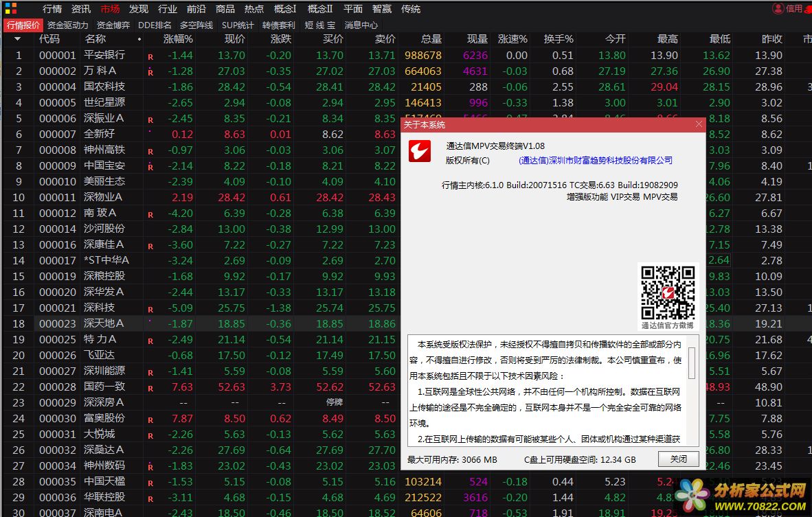Sort by the 涨幅% column header
812x517 pixels.
tap(178, 39)
